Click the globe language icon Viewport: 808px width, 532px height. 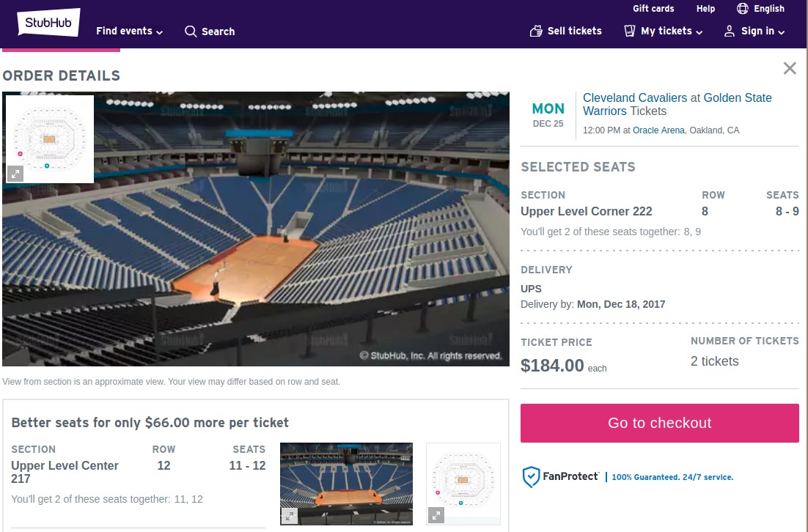743,9
